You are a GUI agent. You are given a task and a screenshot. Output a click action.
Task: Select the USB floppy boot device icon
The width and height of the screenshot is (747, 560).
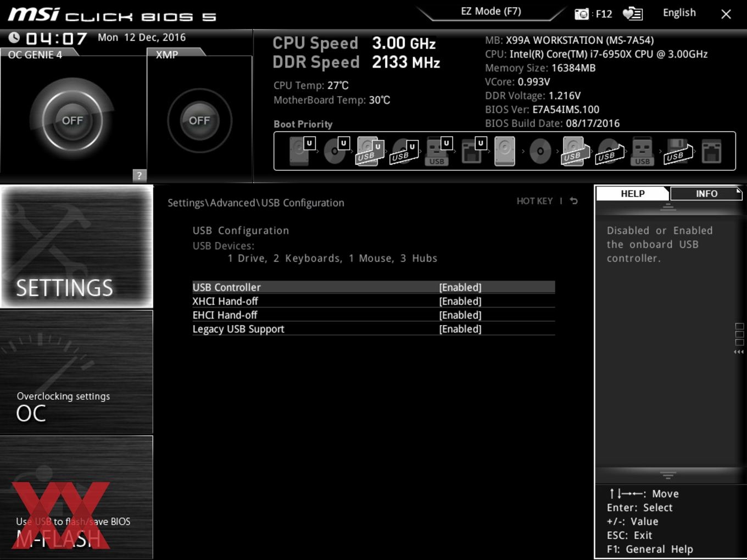click(x=678, y=151)
